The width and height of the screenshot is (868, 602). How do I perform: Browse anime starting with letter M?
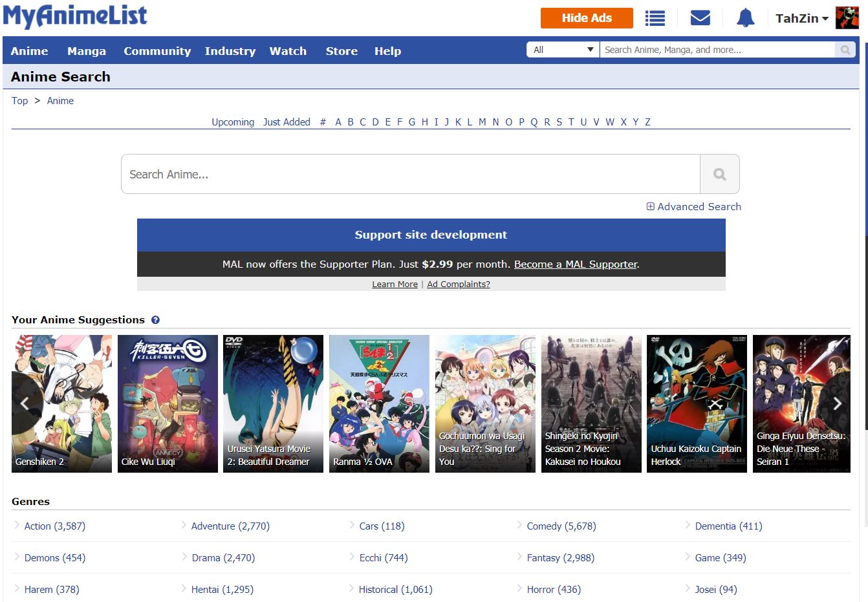pyautogui.click(x=482, y=122)
